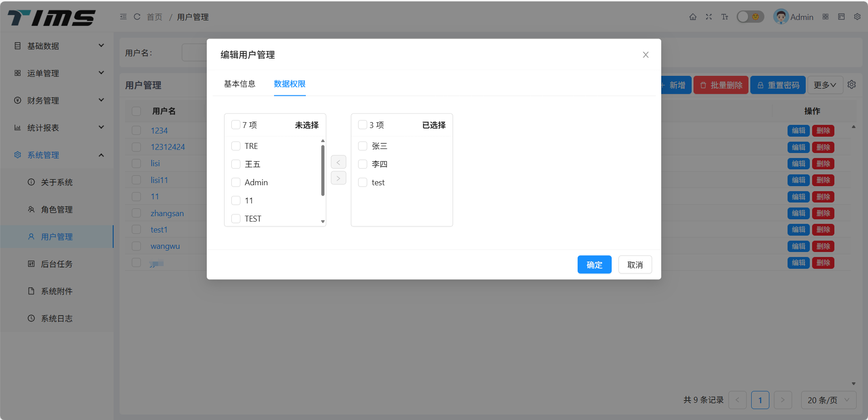Click the move-left arrow in transfer
This screenshot has width=868, height=420.
point(338,162)
